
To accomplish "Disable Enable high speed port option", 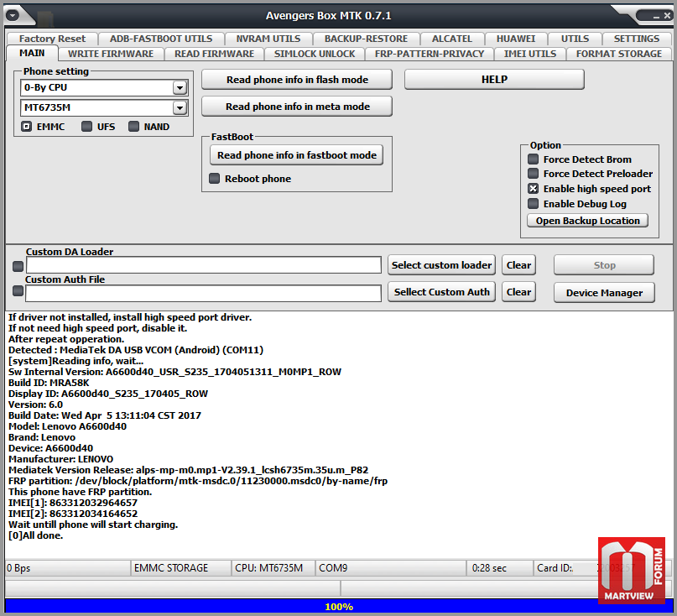I will pos(534,188).
